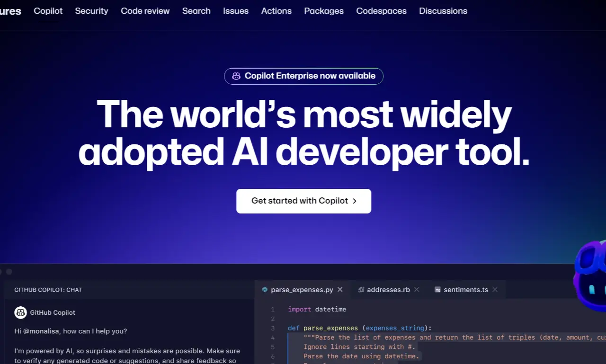Close the addresses.rb tab
This screenshot has height=364, width=606.
click(417, 290)
